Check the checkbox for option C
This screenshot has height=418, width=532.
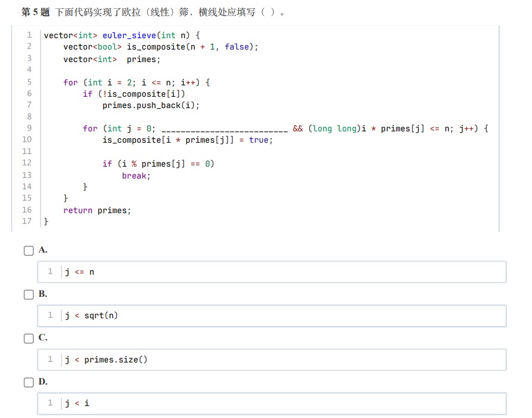[x=29, y=338]
